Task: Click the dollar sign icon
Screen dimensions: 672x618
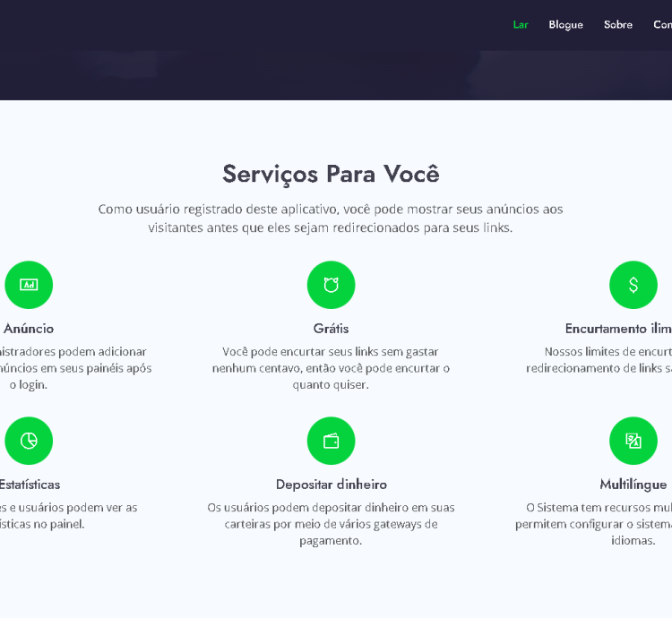Action: click(633, 285)
